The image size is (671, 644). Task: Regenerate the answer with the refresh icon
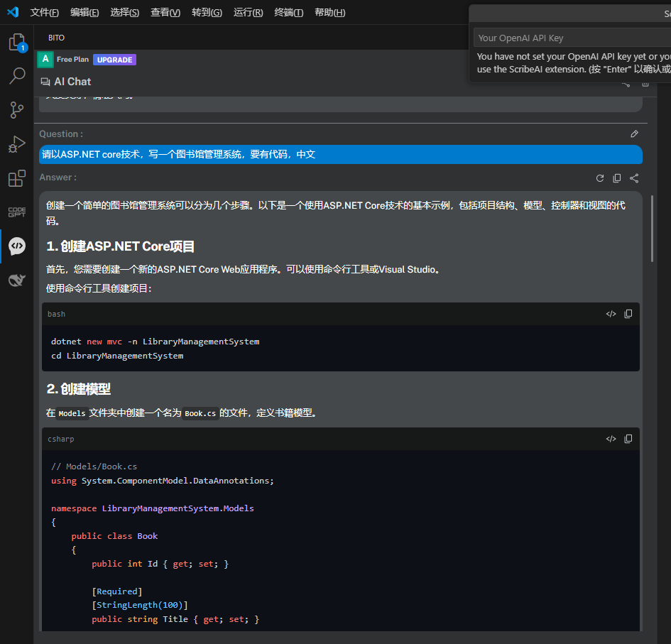600,178
